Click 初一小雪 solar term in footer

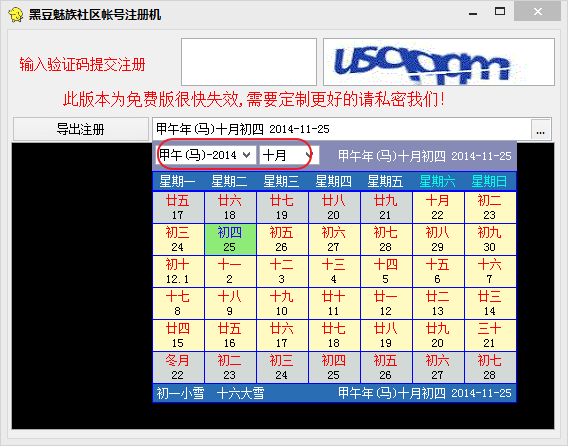(x=180, y=393)
